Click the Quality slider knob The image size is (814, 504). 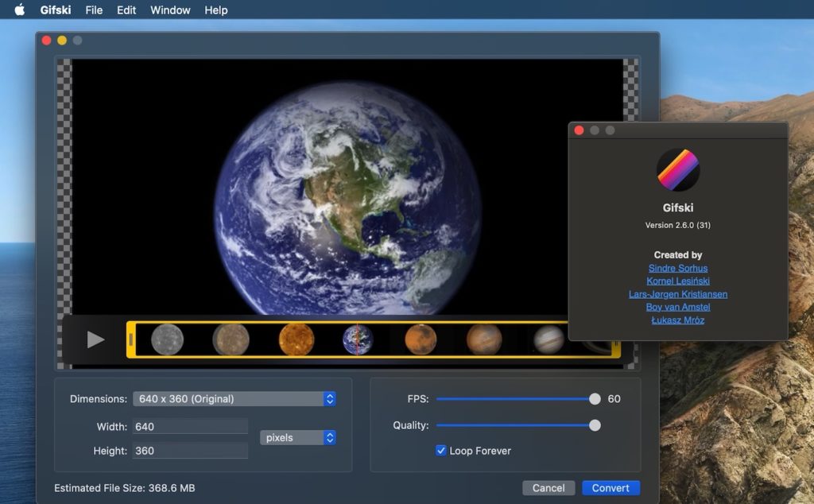tap(595, 425)
